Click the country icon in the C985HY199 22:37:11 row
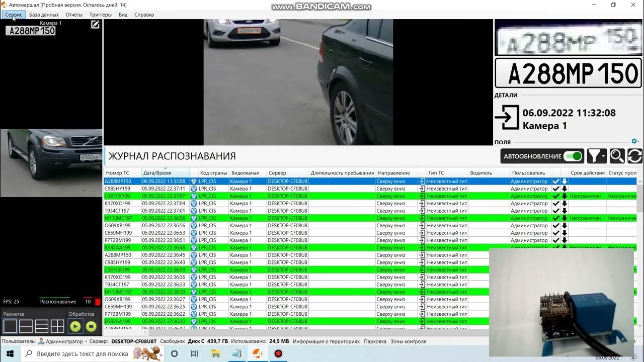The width and height of the screenshot is (644, 362). [x=194, y=189]
